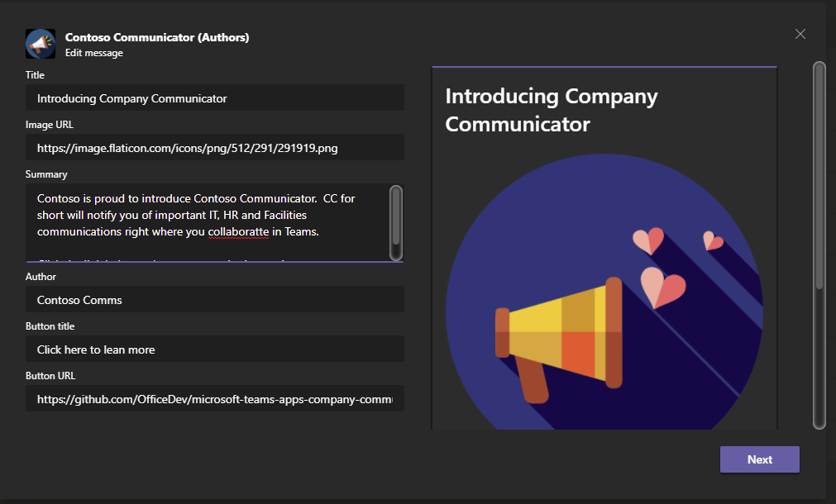Click the misspelled word collaboratte in Summary
The height and width of the screenshot is (504, 836).
pyautogui.click(x=239, y=231)
